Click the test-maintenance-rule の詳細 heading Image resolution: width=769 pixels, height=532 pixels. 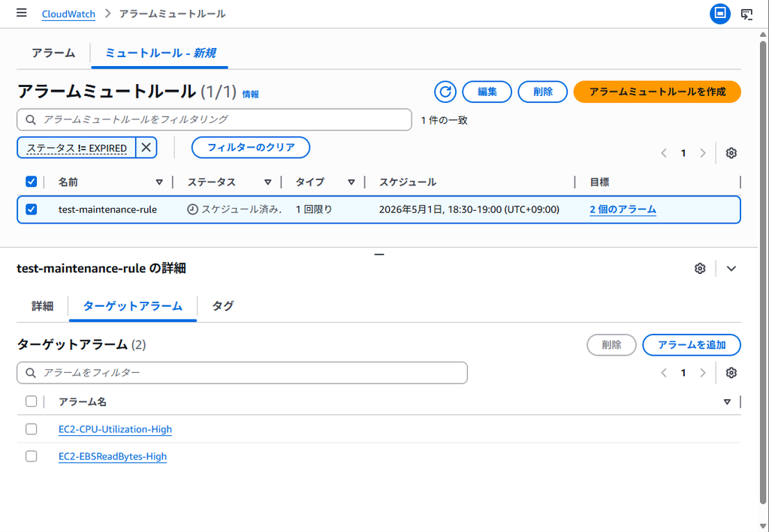pos(101,269)
